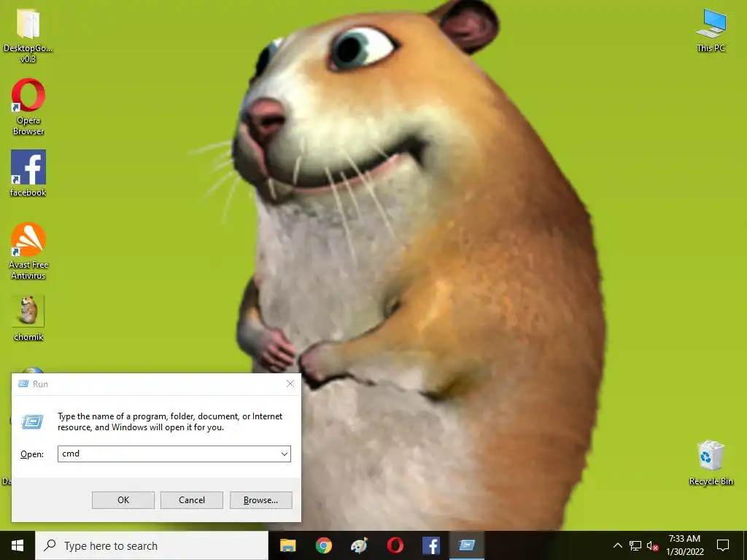Select the Avast Free Antivirus shortcut
The image size is (747, 560).
click(x=28, y=251)
